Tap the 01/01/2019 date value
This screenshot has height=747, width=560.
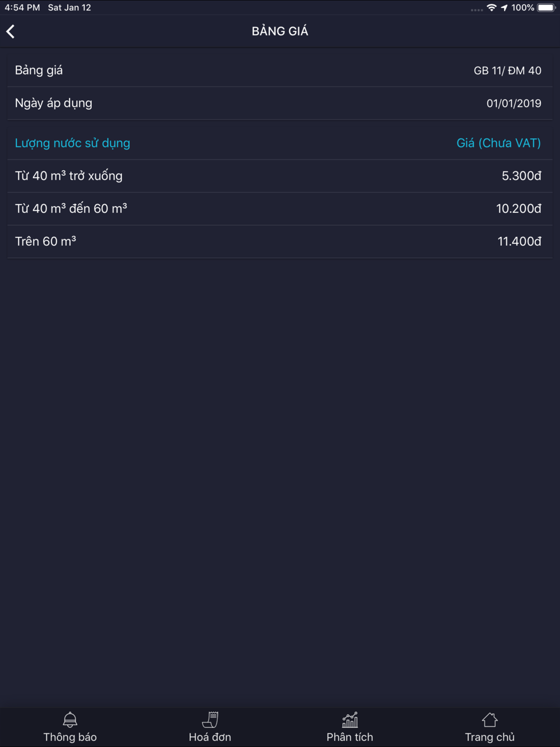coord(514,104)
